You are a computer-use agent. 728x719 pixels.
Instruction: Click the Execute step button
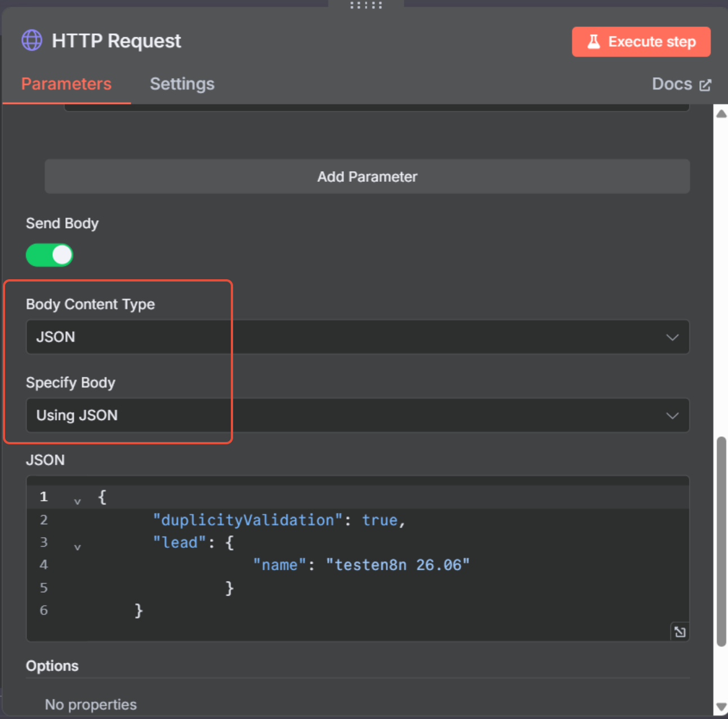click(x=641, y=42)
